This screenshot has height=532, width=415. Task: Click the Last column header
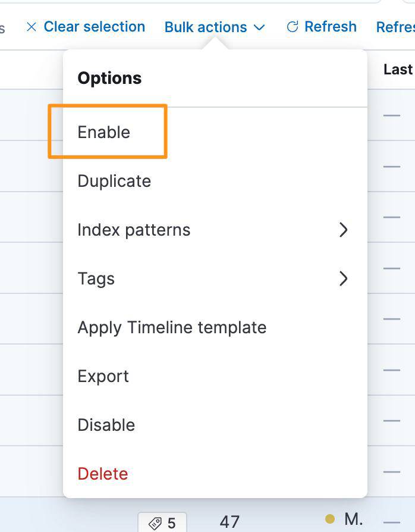[x=398, y=69]
